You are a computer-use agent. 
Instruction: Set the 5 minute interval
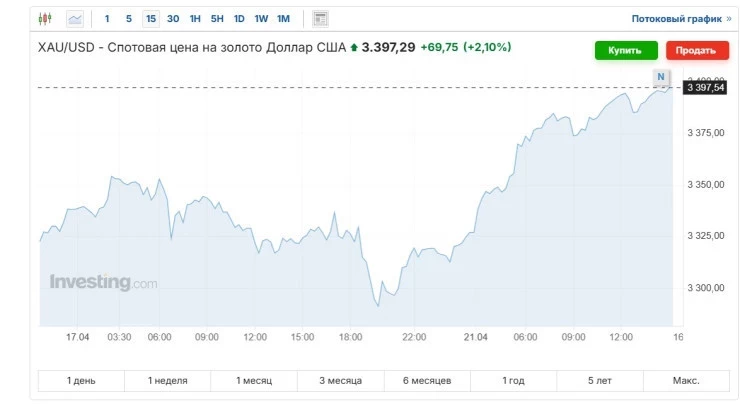click(128, 19)
